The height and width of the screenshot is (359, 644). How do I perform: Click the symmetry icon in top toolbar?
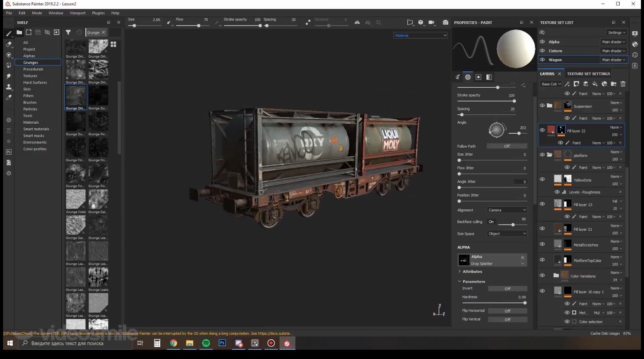[x=357, y=22]
